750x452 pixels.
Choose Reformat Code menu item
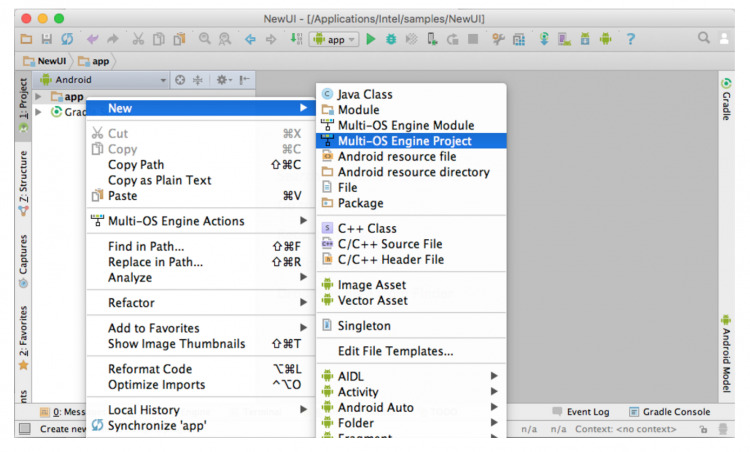tap(201, 369)
